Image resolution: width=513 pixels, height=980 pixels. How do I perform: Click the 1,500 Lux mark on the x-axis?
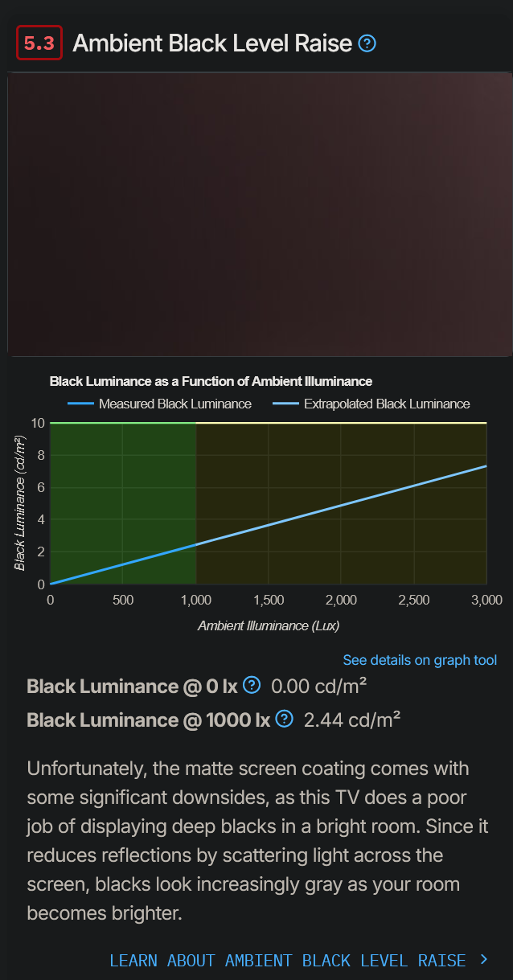point(269,600)
